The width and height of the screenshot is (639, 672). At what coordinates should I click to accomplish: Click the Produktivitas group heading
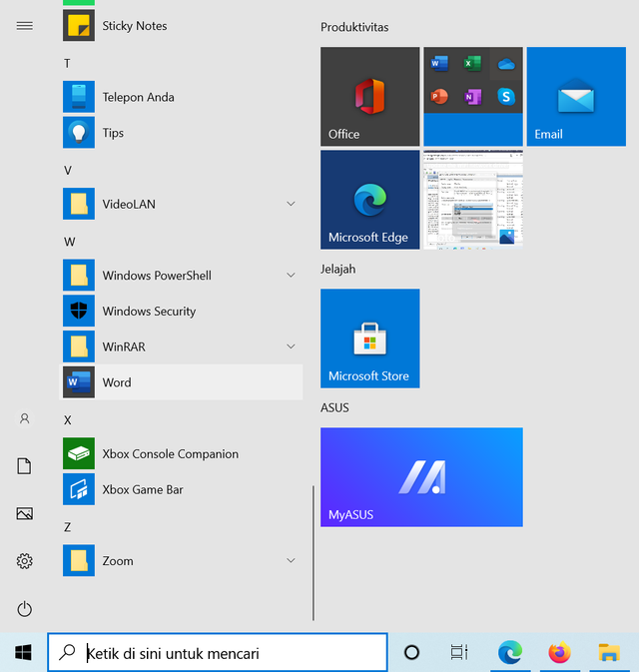pyautogui.click(x=354, y=27)
